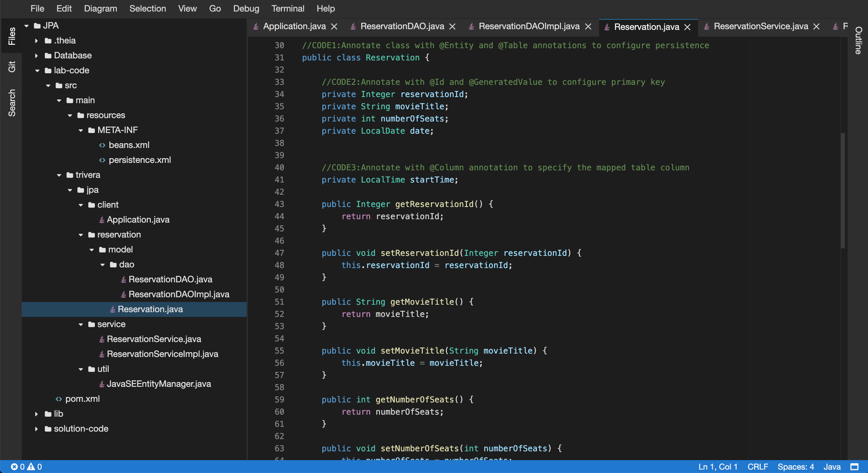Image resolution: width=868 pixels, height=473 pixels.
Task: Click the errors icon in status bar
Action: click(x=14, y=467)
